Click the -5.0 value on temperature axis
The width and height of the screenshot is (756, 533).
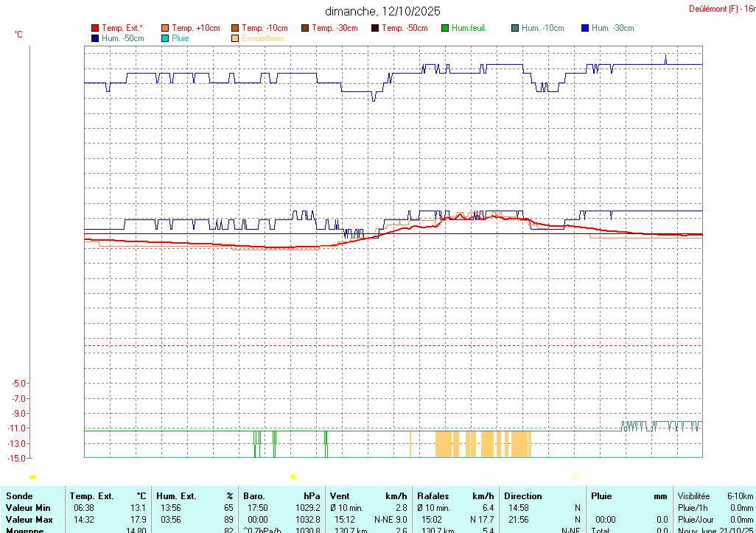(19, 384)
